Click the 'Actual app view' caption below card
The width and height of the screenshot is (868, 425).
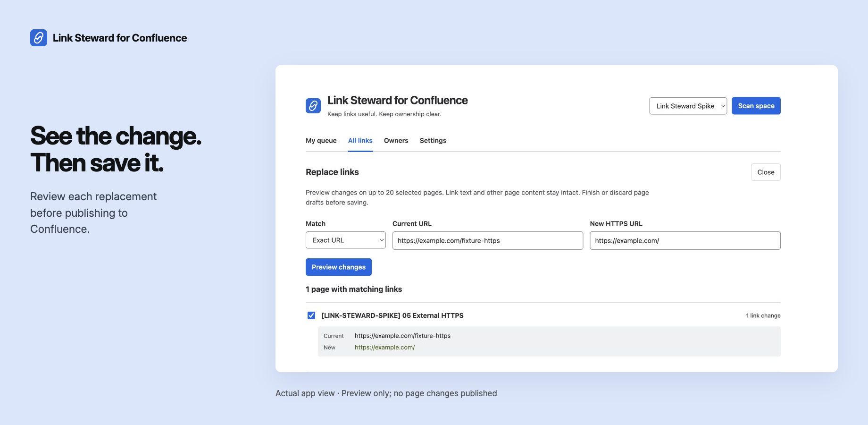point(386,393)
